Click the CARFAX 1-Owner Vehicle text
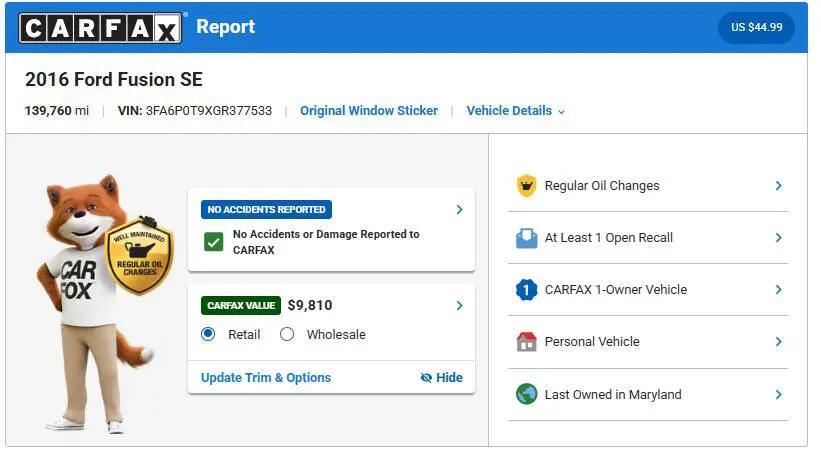 click(616, 290)
